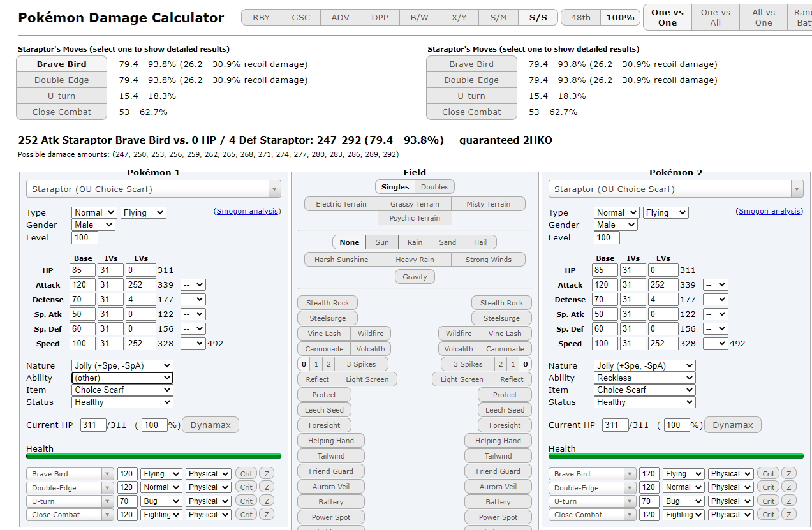
Task: Open Pokémon 1 Gender dropdown
Action: [94, 225]
